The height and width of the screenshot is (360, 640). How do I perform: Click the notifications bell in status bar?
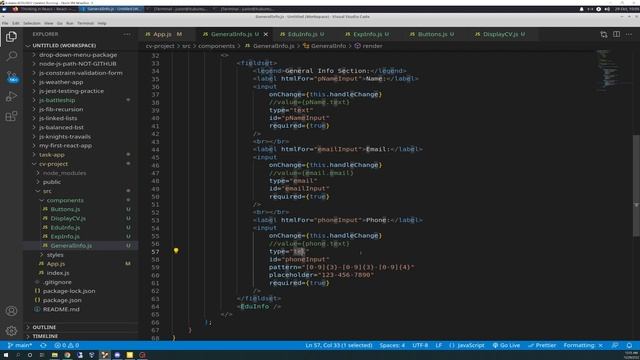coord(629,345)
